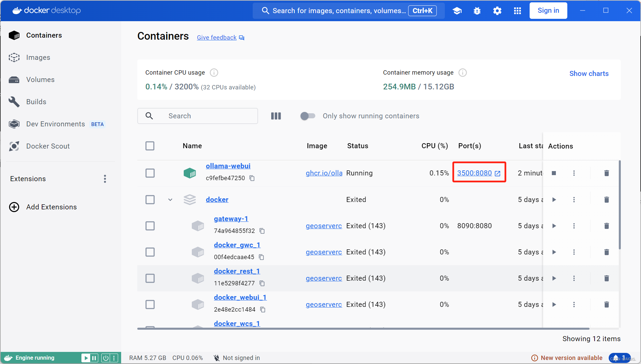Copy container ID 00f4edcaae45
This screenshot has height=364, width=641.
pyautogui.click(x=261, y=257)
